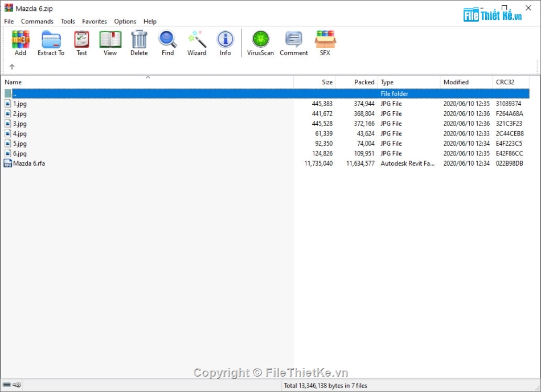Screen dimensions: 541x392
Task: Click the 1.jpg file icon
Action: [x=8, y=104]
